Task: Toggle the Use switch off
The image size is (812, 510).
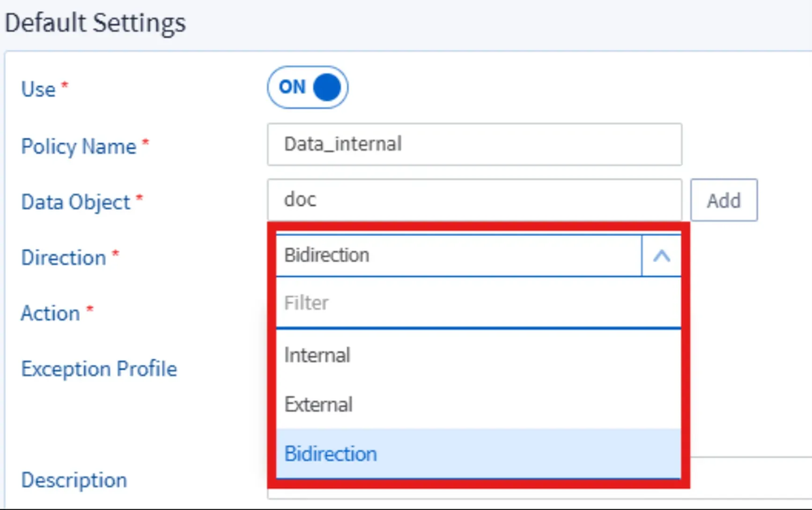Action: 308,87
